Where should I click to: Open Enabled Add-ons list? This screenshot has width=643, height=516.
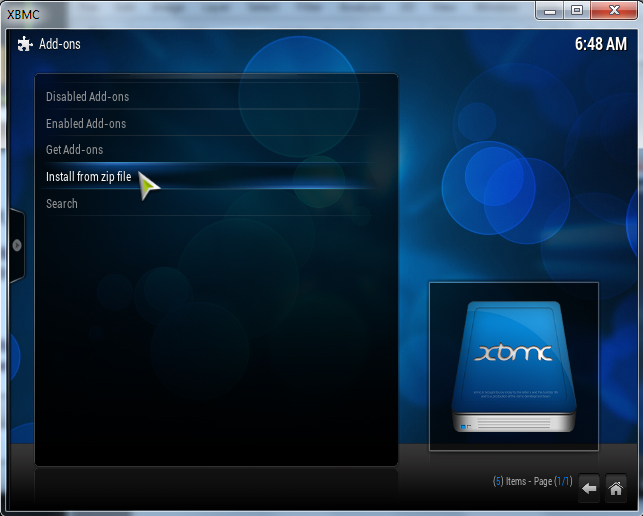[x=207, y=123]
